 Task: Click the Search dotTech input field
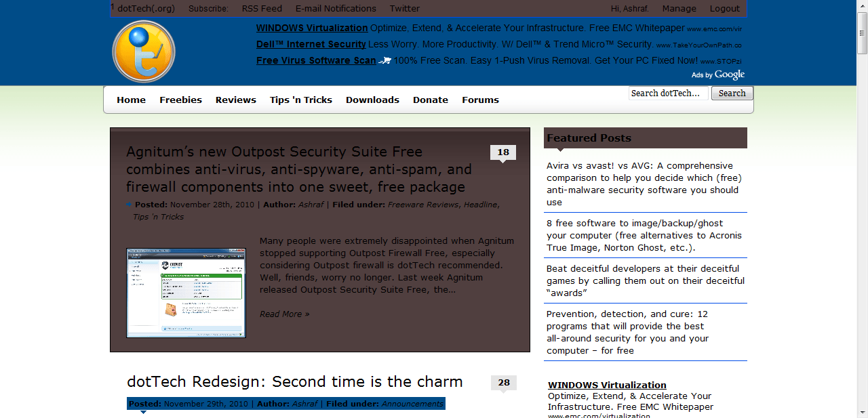669,93
